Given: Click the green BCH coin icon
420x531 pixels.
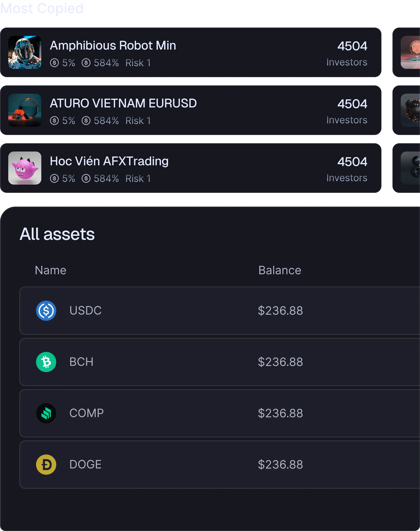Looking at the screenshot, I should [46, 362].
